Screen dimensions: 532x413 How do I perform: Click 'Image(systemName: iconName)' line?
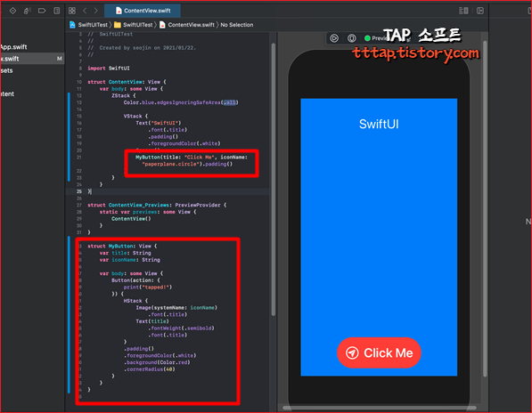(x=176, y=308)
